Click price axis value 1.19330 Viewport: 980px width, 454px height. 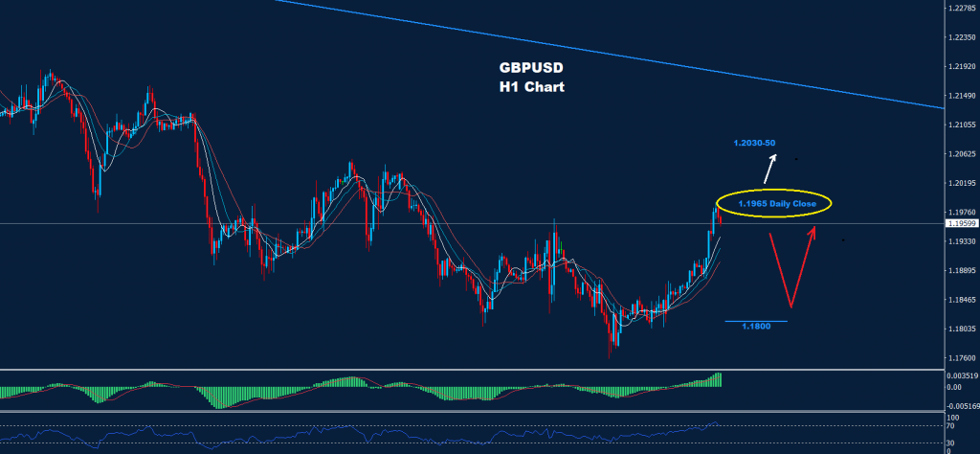962,241
